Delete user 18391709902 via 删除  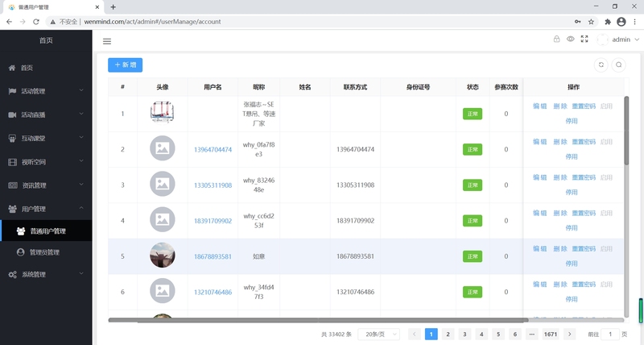point(559,213)
